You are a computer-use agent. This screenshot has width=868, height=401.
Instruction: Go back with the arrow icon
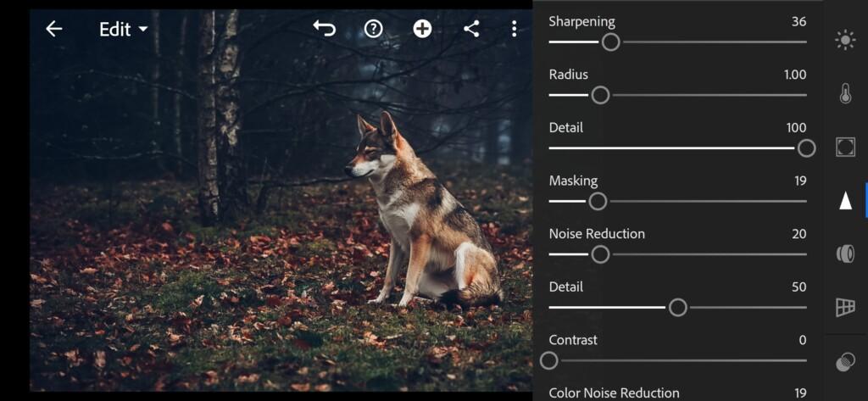pyautogui.click(x=53, y=29)
